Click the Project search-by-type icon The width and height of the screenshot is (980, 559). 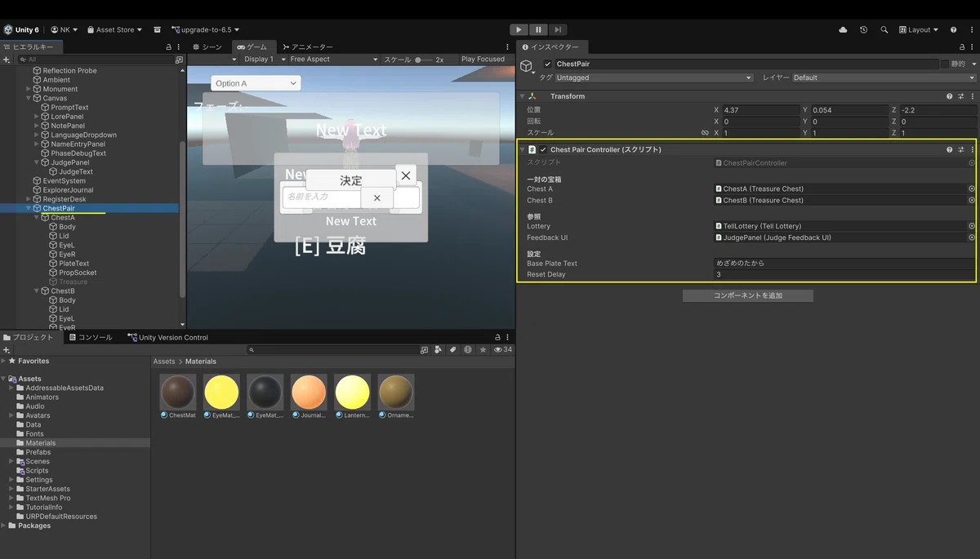click(x=438, y=349)
